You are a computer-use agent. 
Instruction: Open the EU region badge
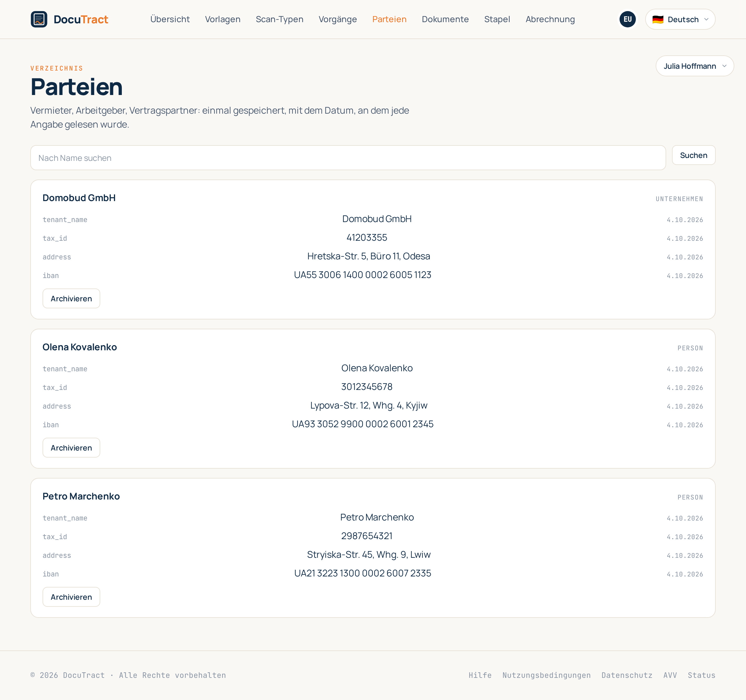click(x=627, y=19)
